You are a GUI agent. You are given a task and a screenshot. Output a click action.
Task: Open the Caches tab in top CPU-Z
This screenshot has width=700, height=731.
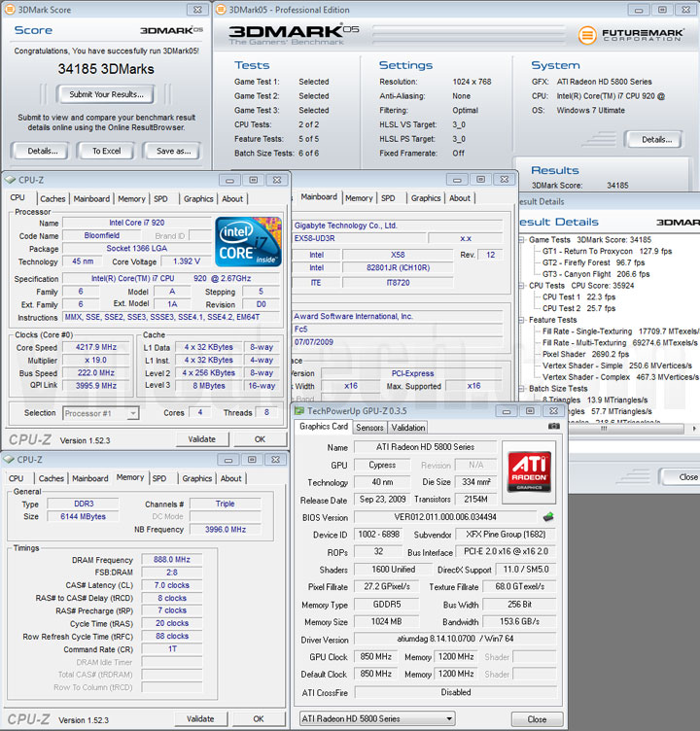pyautogui.click(x=52, y=199)
